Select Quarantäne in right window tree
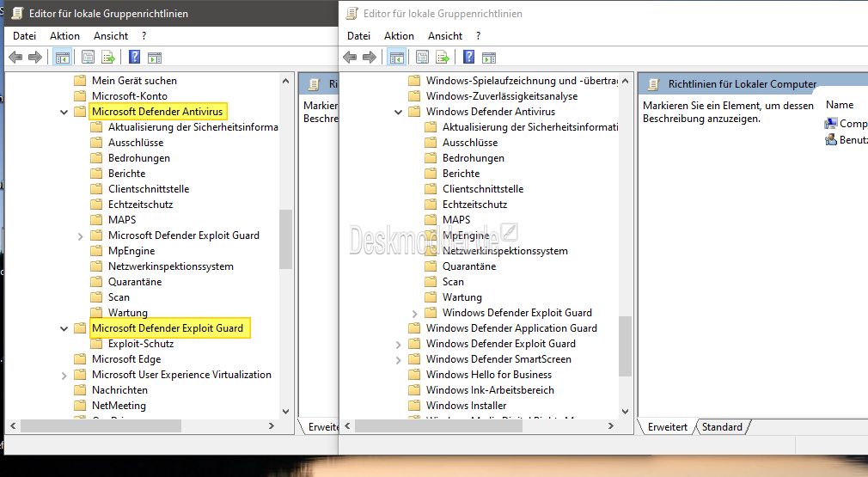 [x=469, y=266]
